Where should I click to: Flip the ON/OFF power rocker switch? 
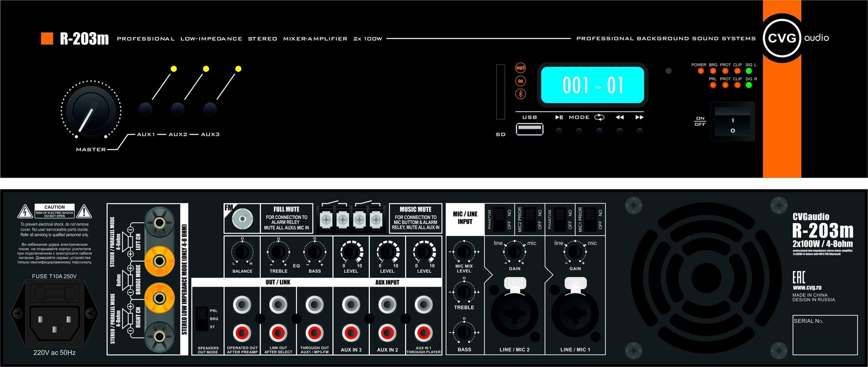click(733, 121)
